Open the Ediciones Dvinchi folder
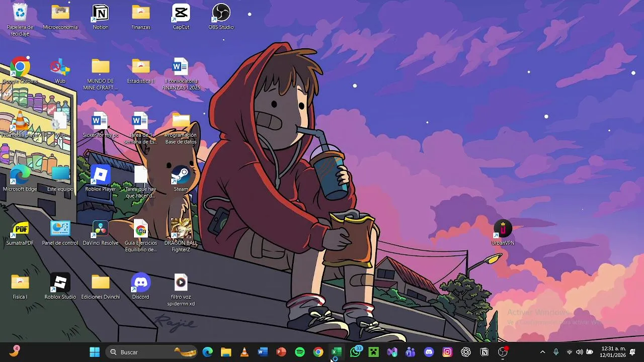The width and height of the screenshot is (644, 362). pyautogui.click(x=101, y=286)
